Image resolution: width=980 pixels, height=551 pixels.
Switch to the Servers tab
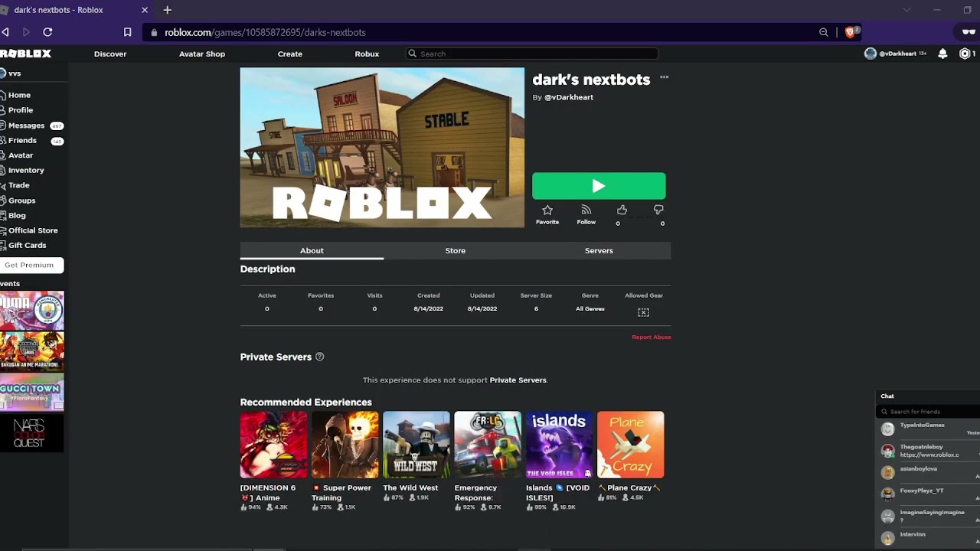599,250
